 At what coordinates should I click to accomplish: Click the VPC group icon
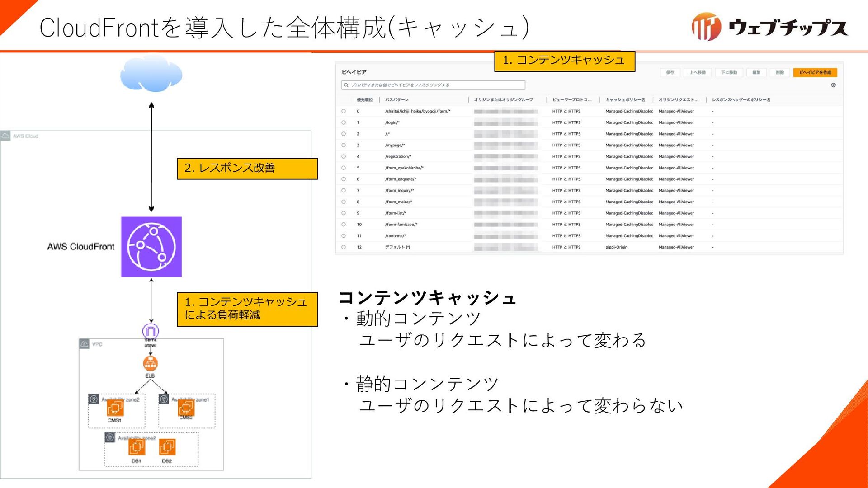[85, 344]
